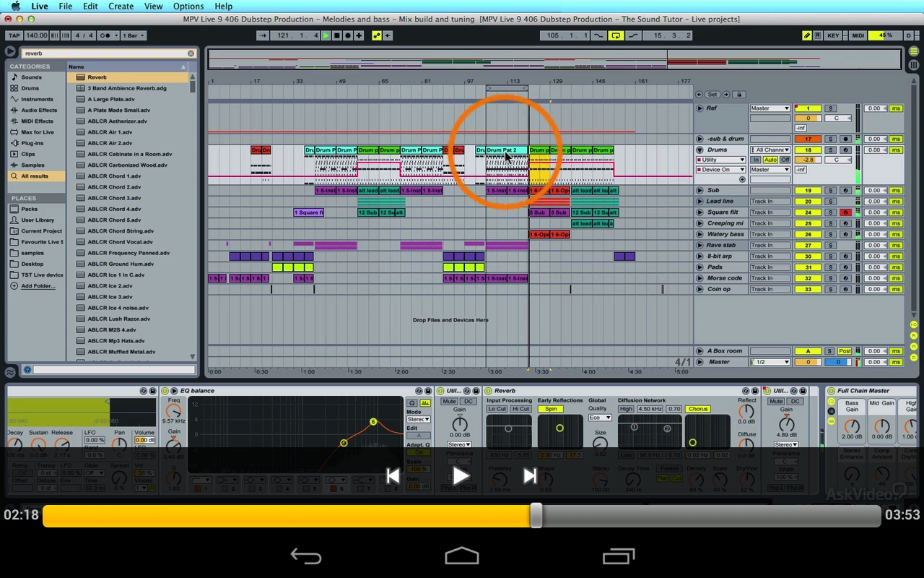Toggle the Chorus switch in Reverb

[x=698, y=409]
